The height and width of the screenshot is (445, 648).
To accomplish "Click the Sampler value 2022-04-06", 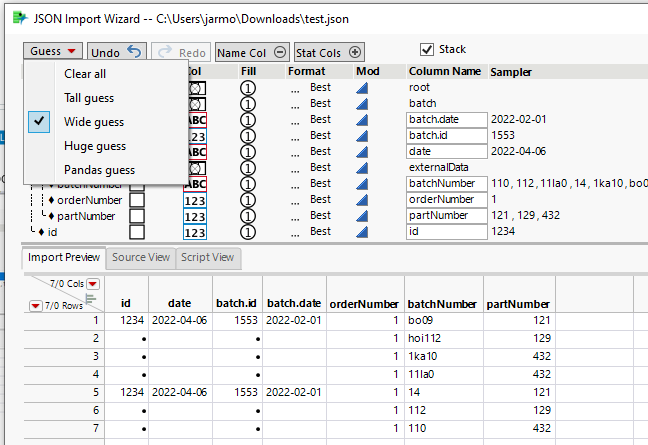I will (519, 152).
